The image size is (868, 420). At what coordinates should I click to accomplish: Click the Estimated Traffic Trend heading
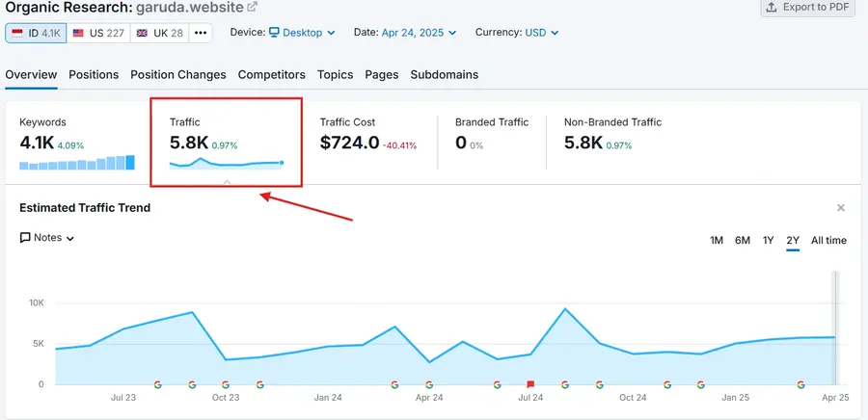click(x=85, y=208)
